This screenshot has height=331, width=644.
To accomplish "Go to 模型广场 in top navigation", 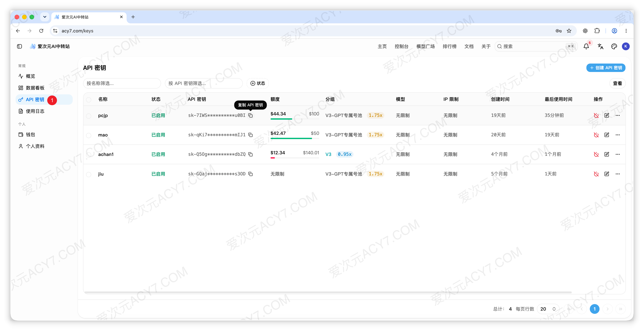I will (426, 46).
